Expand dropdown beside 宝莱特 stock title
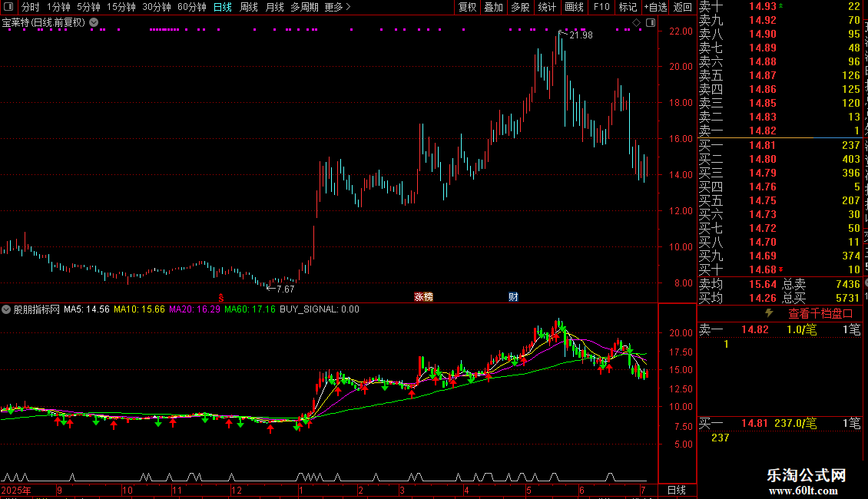Viewport: 868px width, 499px height. tap(94, 23)
